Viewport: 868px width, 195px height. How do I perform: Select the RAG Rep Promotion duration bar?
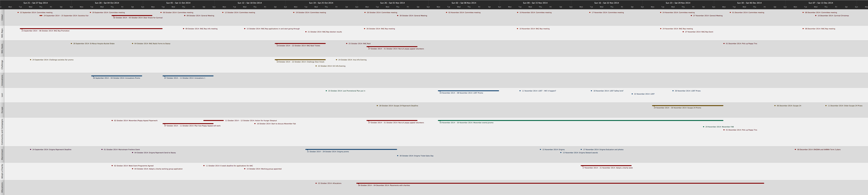pos(91,29)
